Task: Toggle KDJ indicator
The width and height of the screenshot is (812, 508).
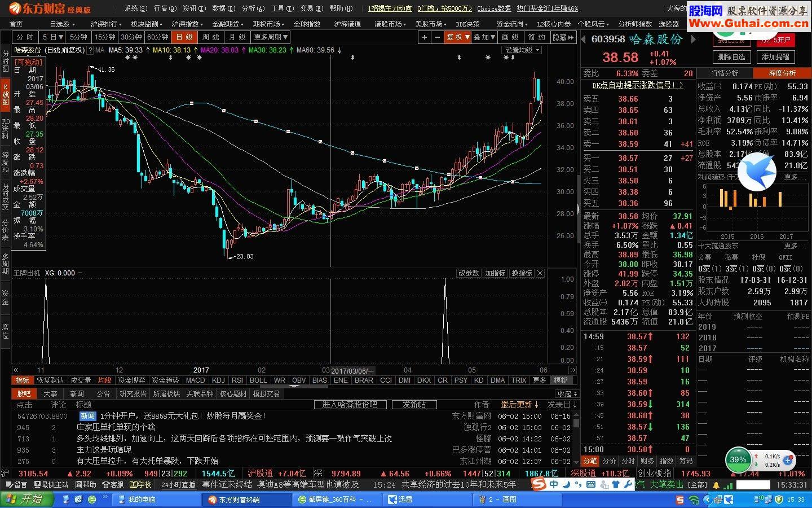Action: pos(218,380)
